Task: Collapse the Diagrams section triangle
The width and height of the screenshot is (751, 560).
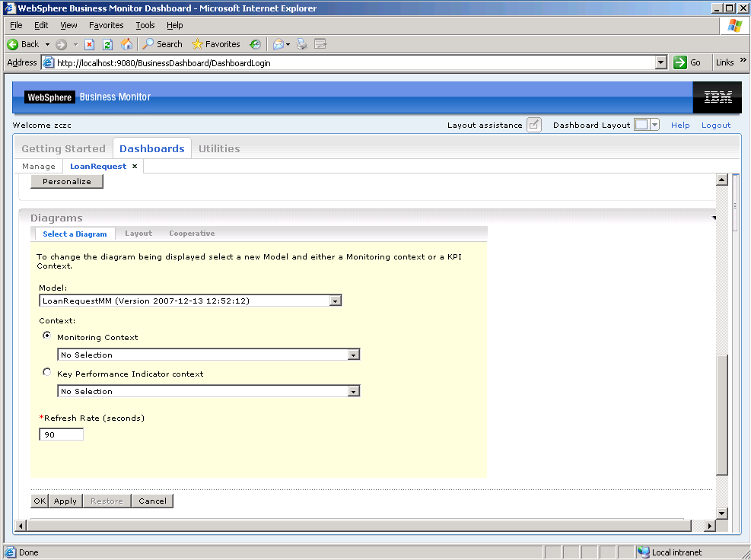Action: coord(714,218)
